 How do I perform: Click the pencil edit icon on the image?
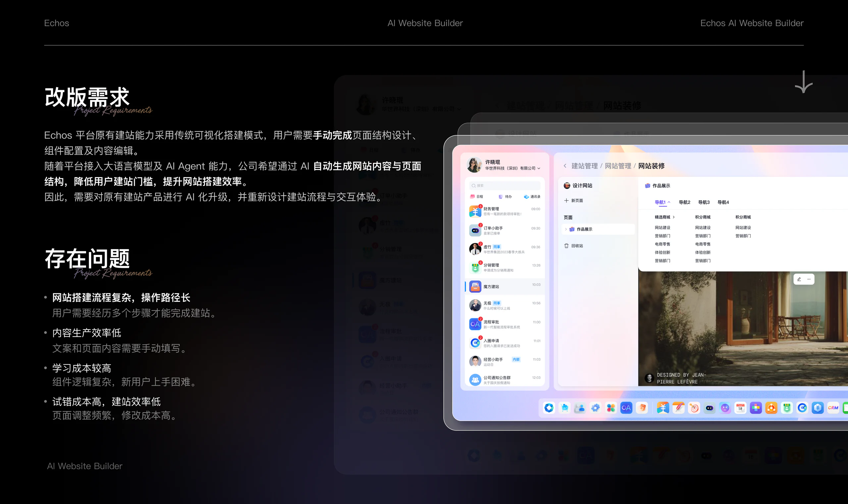coord(799,279)
